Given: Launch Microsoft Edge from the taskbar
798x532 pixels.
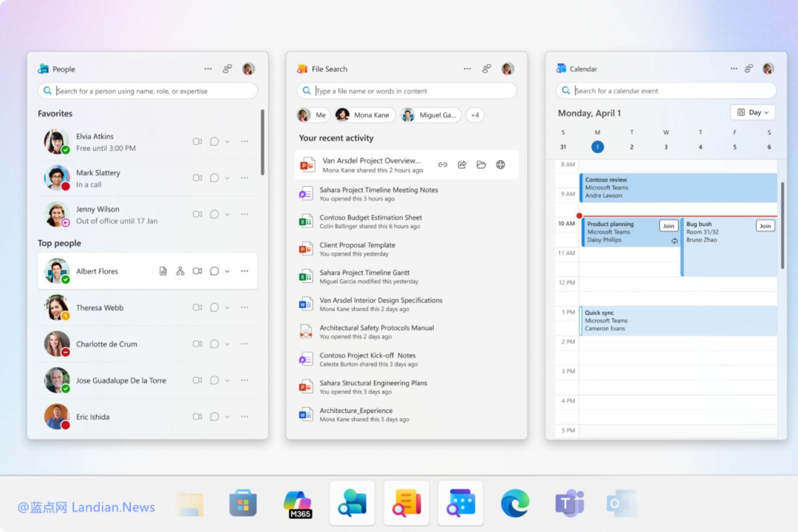Looking at the screenshot, I should [x=515, y=504].
